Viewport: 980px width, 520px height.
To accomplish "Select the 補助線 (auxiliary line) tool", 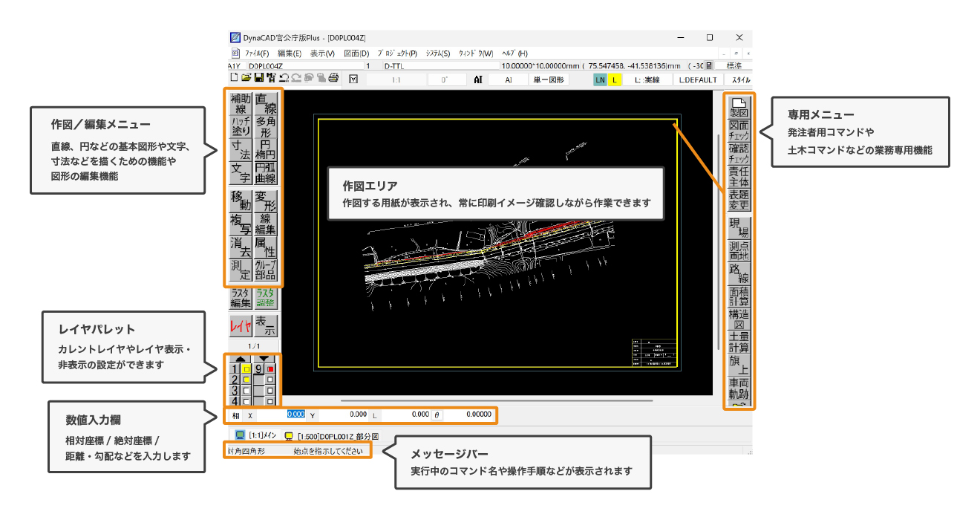I will point(241,103).
